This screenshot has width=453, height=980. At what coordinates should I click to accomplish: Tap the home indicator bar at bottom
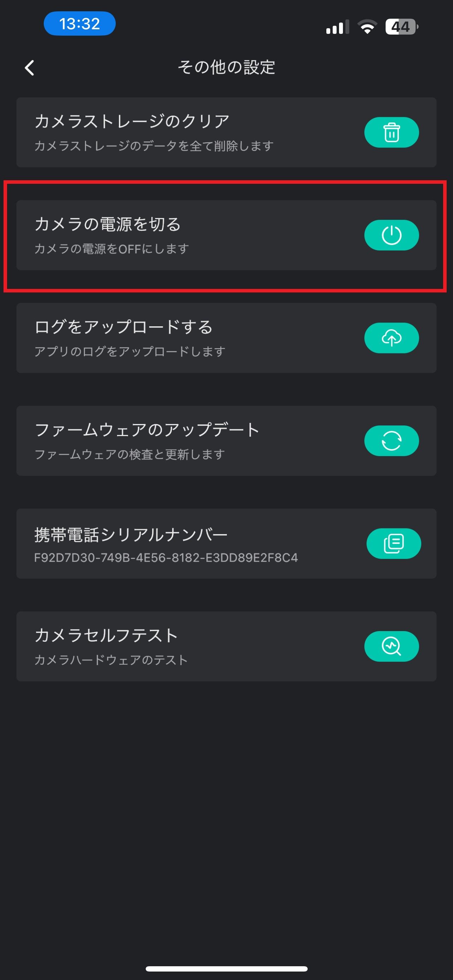pos(226,969)
